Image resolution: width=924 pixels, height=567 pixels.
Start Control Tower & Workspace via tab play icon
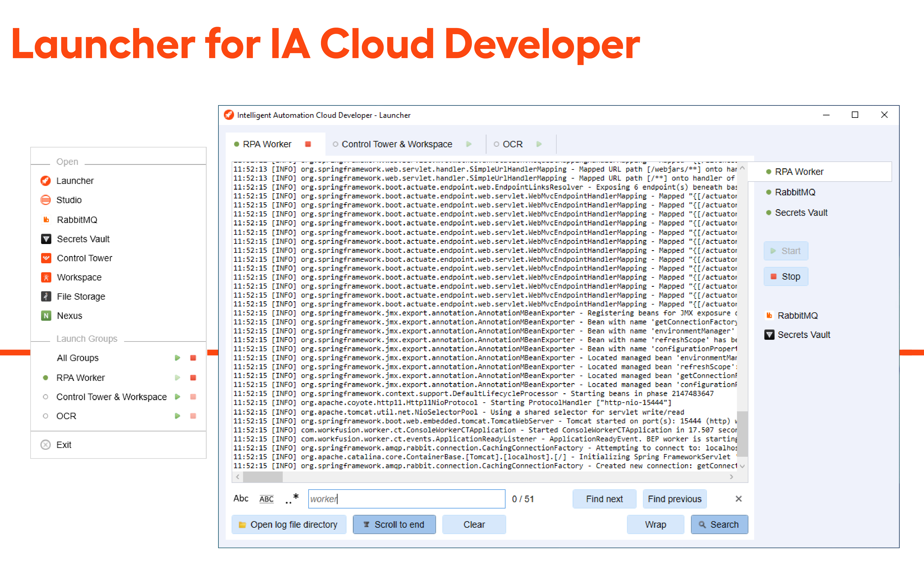(x=469, y=144)
